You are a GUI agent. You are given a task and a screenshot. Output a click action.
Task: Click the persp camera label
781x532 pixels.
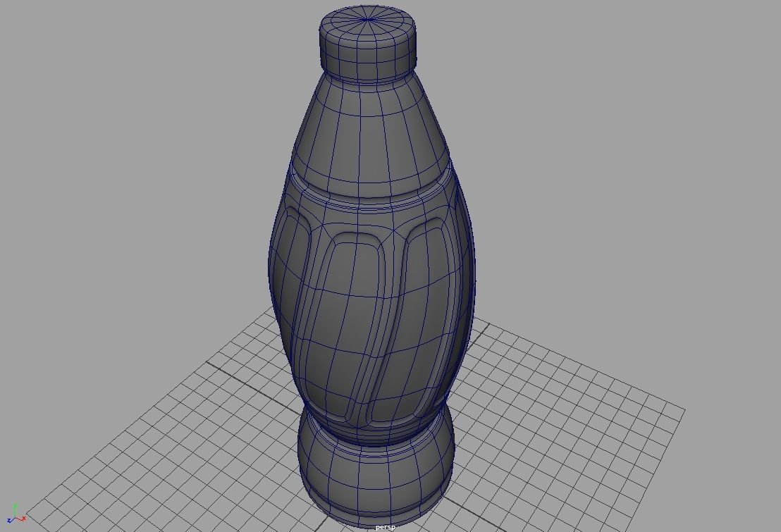(x=385, y=527)
